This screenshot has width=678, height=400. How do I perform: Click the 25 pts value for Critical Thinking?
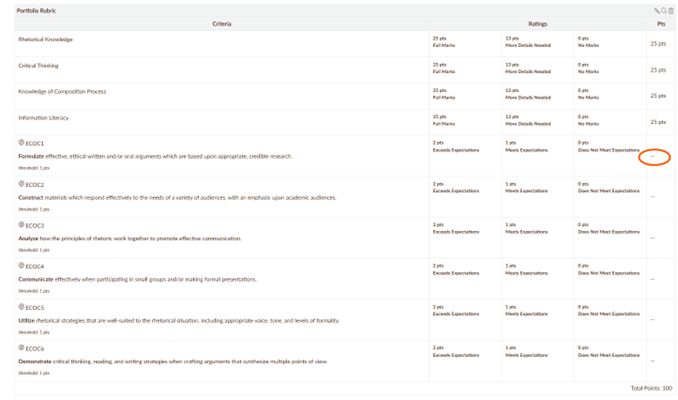658,70
